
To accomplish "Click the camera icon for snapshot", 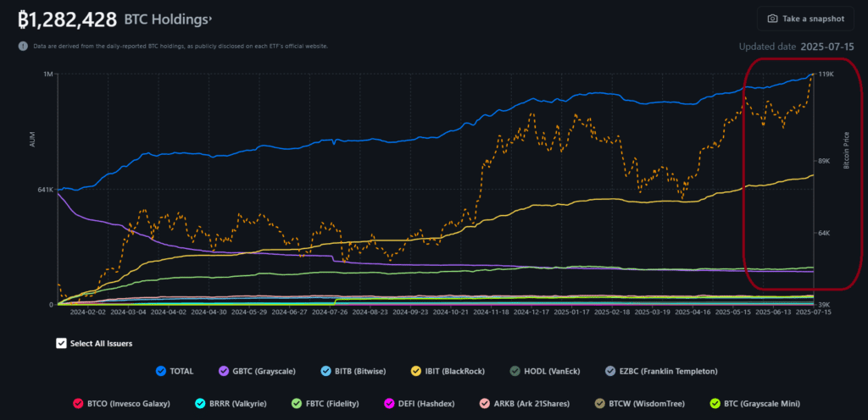I will click(x=772, y=19).
